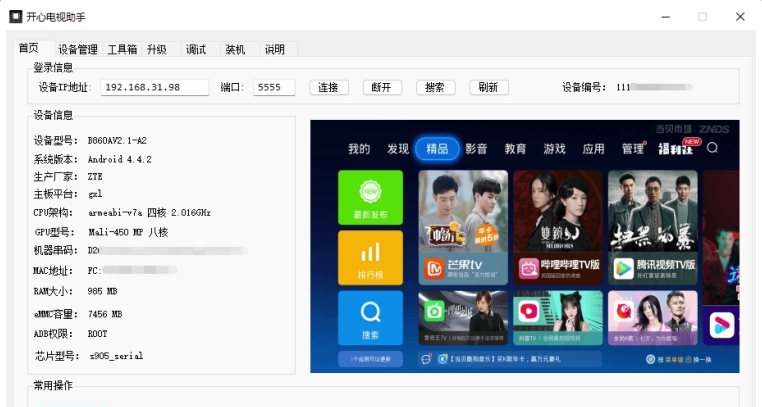
Task: Click the yellow 排行榜 ranking tile
Action: pos(370,258)
